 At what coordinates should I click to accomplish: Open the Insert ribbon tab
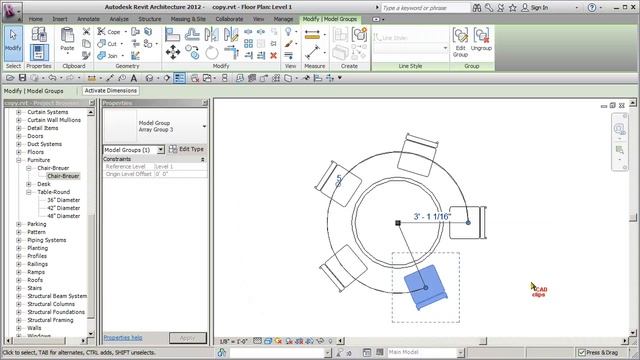pyautogui.click(x=60, y=19)
